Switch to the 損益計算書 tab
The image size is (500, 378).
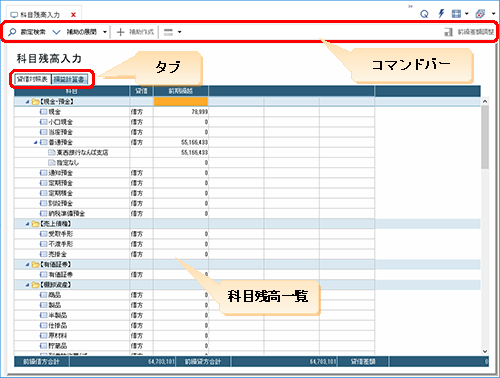(69, 79)
